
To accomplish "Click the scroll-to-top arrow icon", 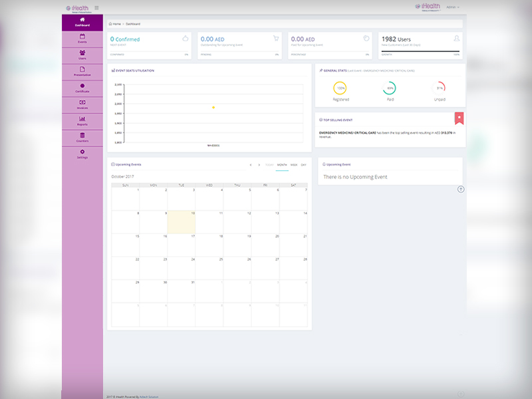I will coord(461,190).
